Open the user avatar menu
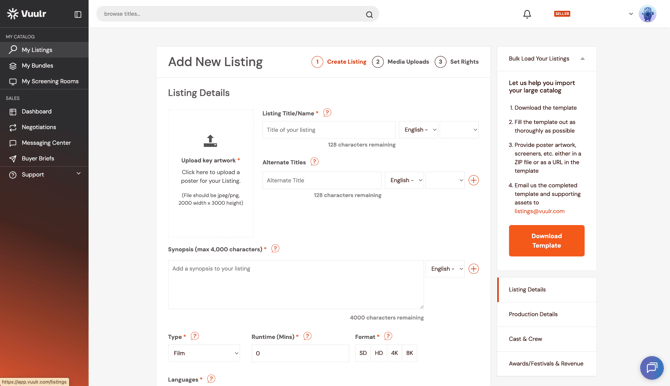Viewport: 670px width, 386px height. (x=647, y=14)
